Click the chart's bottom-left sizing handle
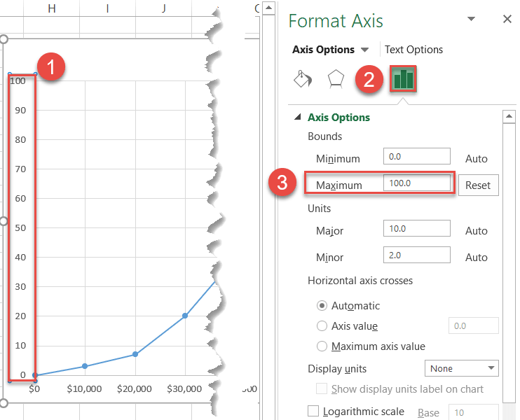Screen dimensions: 520x420 (4, 403)
